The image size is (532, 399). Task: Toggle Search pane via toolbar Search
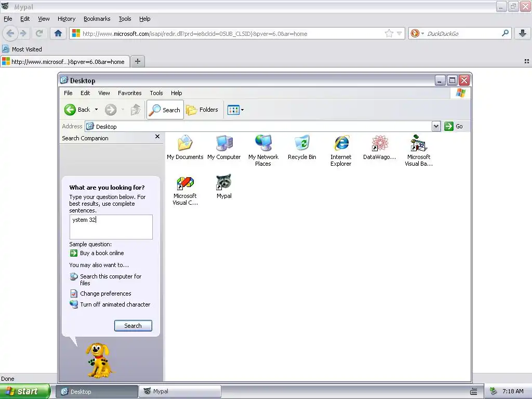[165, 110]
